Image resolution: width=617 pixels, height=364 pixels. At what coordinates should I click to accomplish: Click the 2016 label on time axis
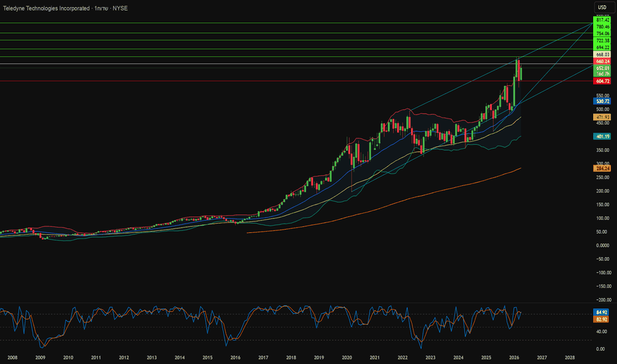[236, 357]
